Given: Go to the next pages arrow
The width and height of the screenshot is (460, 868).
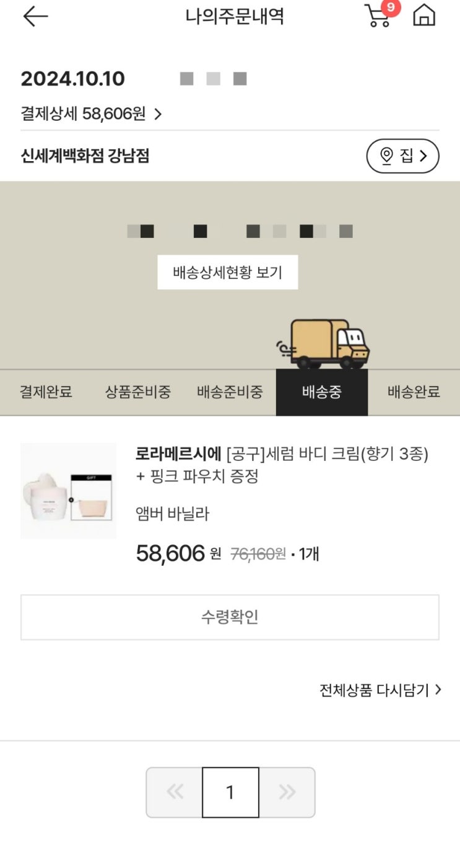Looking at the screenshot, I should pos(287,792).
